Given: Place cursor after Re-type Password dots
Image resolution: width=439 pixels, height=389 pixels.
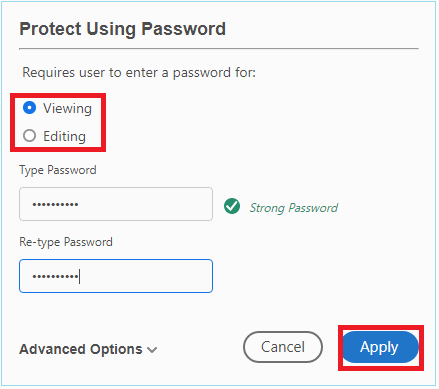Looking at the screenshot, I should [x=80, y=276].
